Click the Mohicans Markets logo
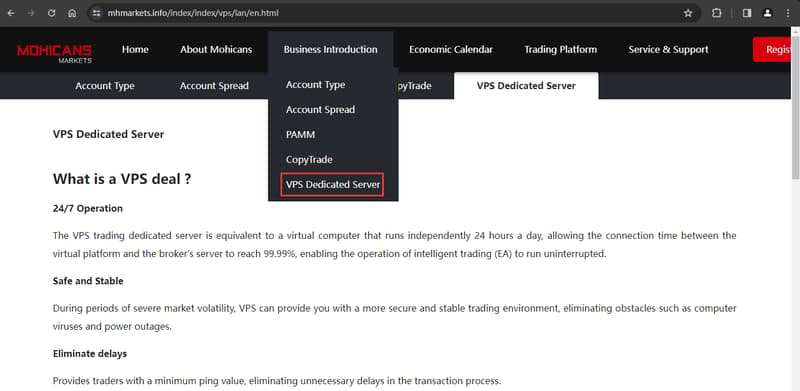The image size is (800, 391). coord(54,54)
